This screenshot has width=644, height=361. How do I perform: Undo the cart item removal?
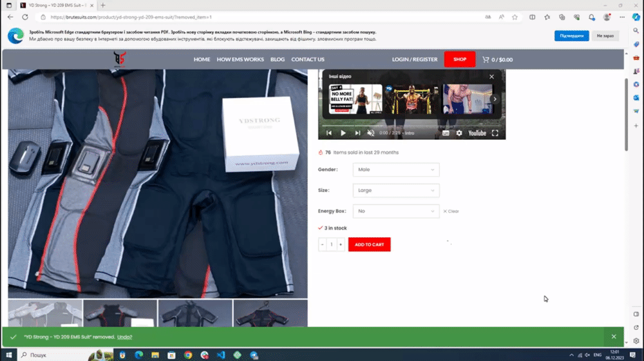(124, 337)
